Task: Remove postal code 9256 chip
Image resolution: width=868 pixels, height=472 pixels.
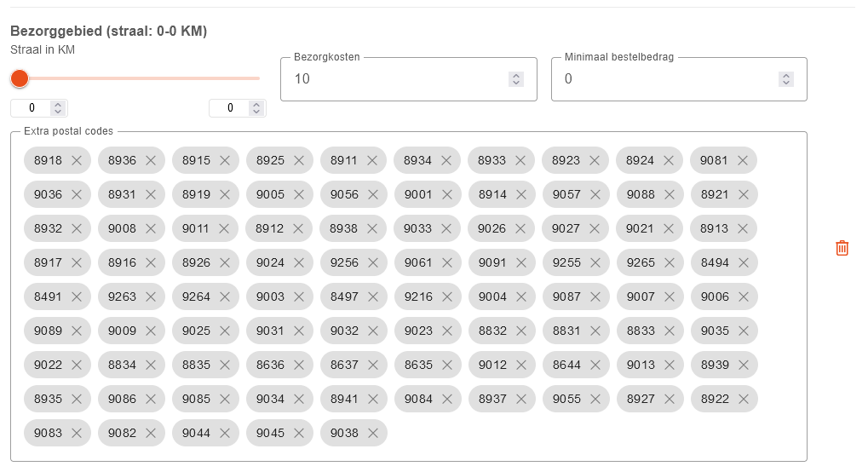Action: pos(373,262)
